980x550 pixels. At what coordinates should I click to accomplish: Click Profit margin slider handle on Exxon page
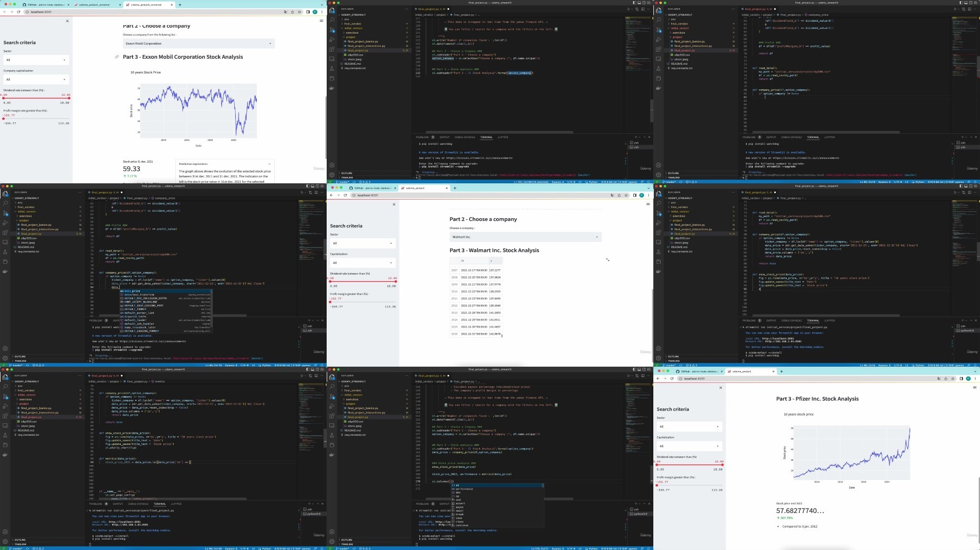(x=4, y=119)
